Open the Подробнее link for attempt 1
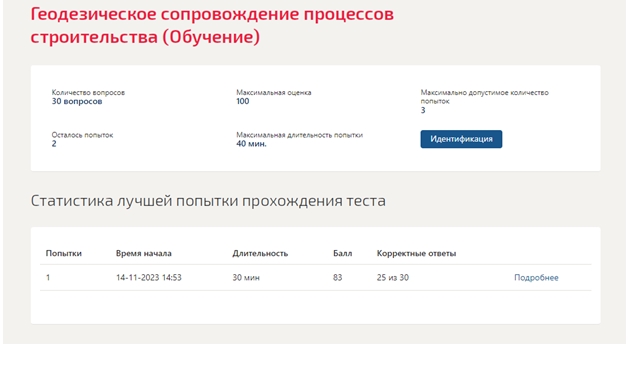Screen dimensions: 636x365 pos(536,278)
